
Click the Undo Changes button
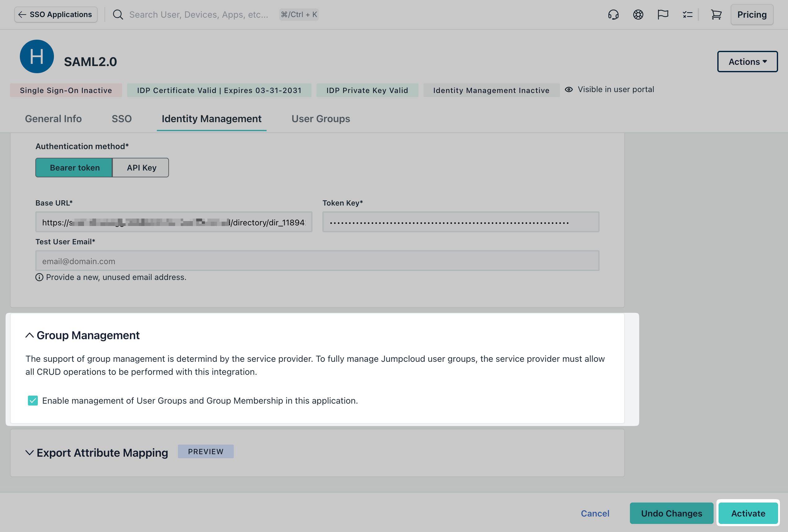click(x=671, y=513)
